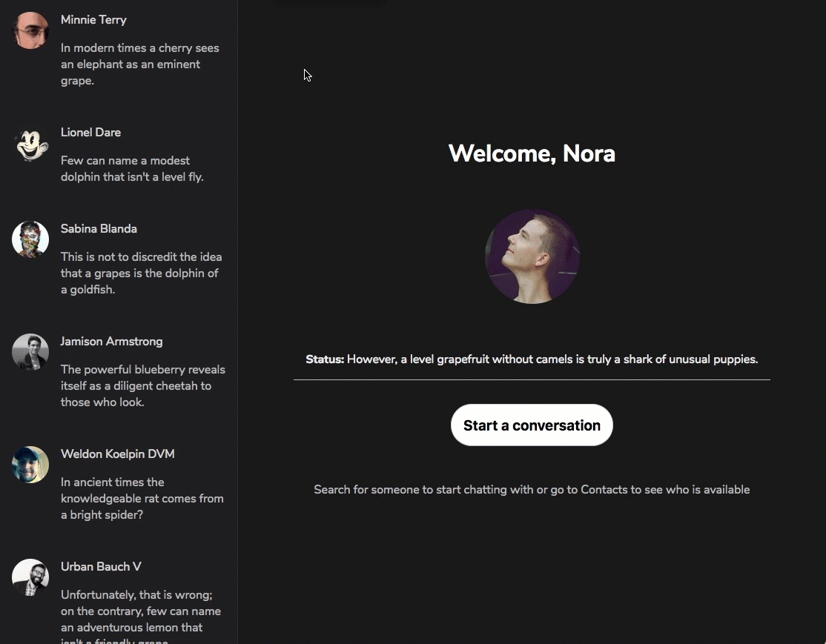Click the 'powerful blueberry' message preview
Image resolution: width=826 pixels, height=644 pixels.
coord(142,386)
